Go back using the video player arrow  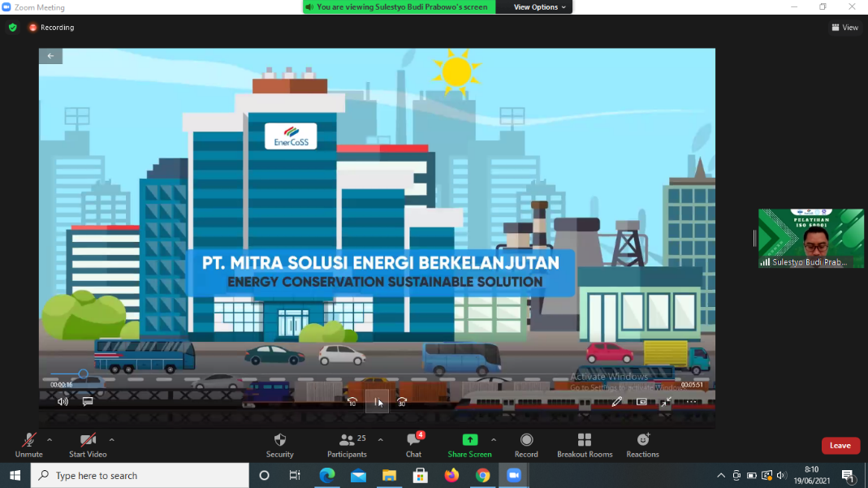pos(50,56)
